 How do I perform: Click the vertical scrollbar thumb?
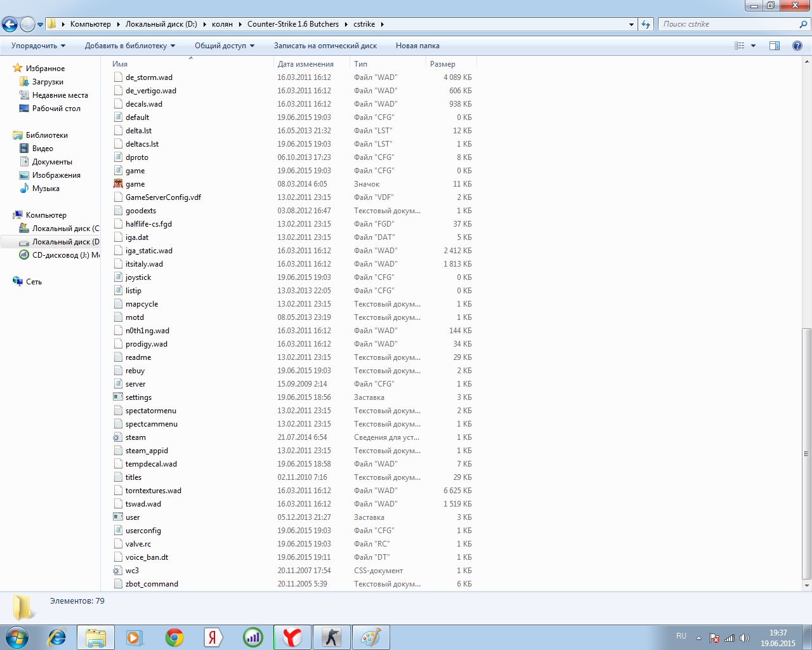[806, 453]
